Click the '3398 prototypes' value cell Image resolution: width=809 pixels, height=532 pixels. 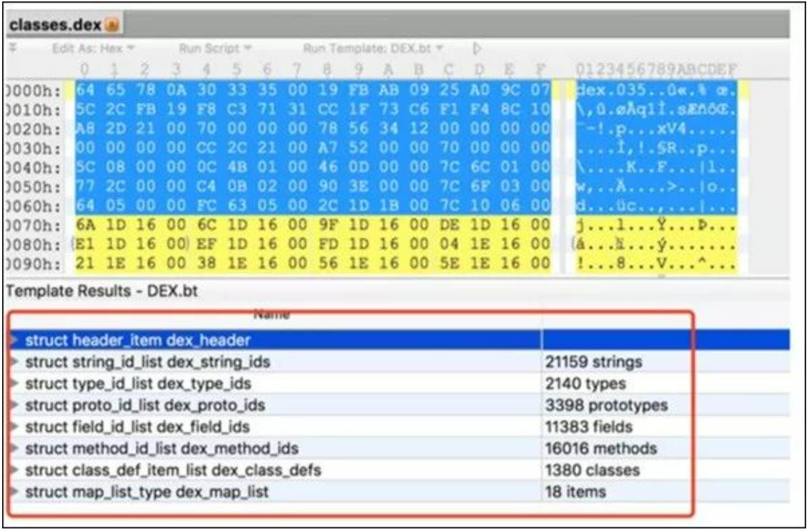point(606,405)
